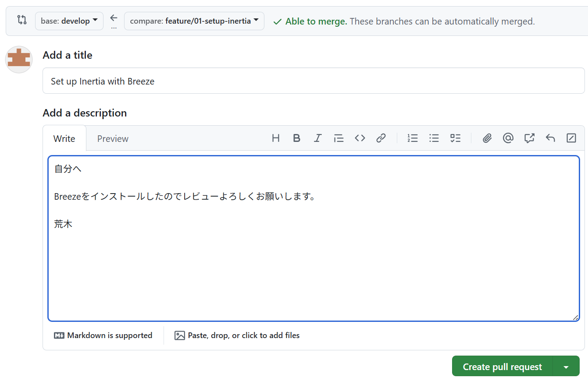Open the Markdown is supported link
The image size is (588, 381).
click(x=103, y=335)
